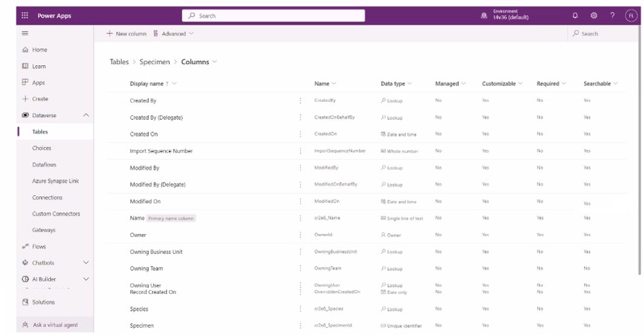Viewport: 644px width, 335px height.
Task: Open more options for Owning Team row
Action: click(300, 268)
